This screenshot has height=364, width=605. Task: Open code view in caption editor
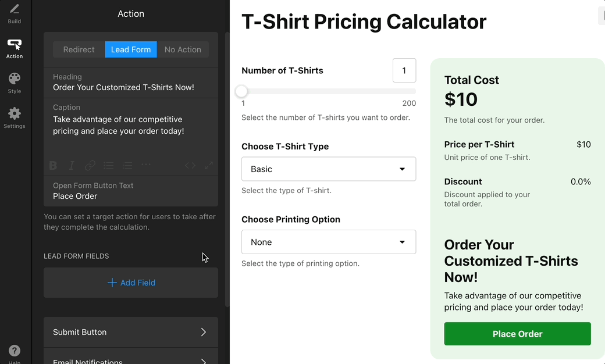coord(190,166)
